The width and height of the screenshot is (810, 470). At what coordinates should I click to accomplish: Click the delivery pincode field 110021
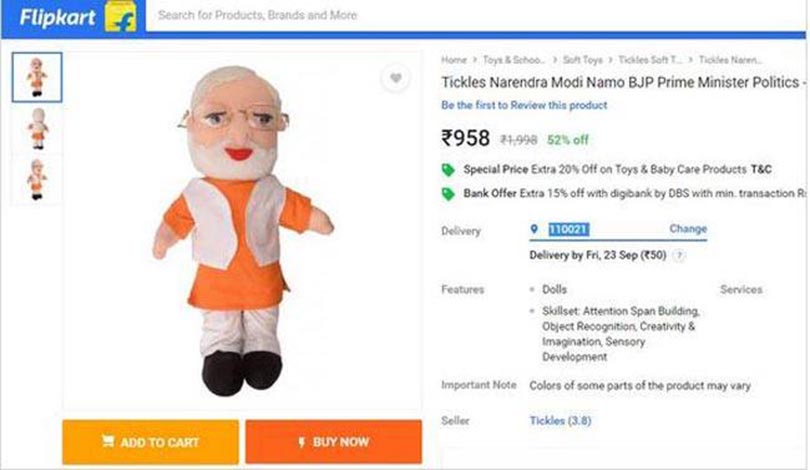(x=569, y=230)
